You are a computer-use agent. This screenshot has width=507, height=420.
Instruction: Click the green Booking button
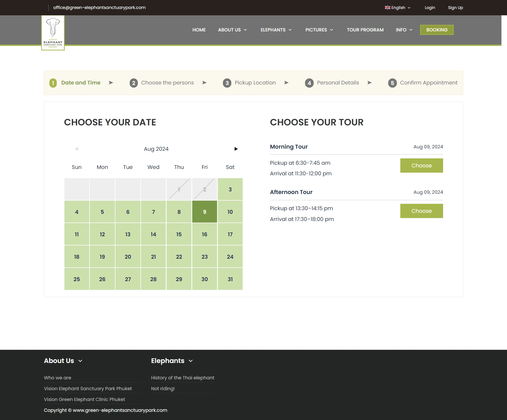coord(437,30)
